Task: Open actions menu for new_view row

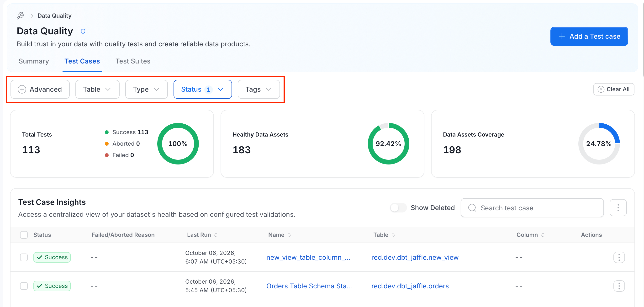Action: (619, 257)
